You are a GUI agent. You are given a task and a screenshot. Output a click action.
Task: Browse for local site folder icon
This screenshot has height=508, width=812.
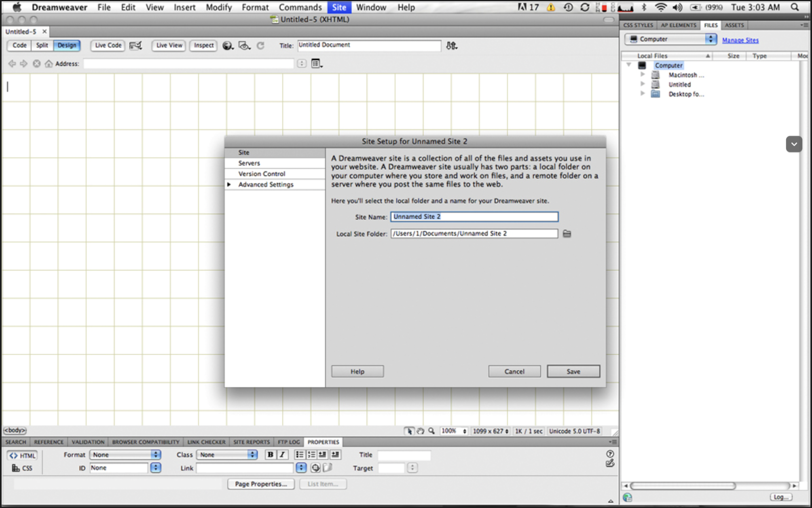click(x=567, y=234)
